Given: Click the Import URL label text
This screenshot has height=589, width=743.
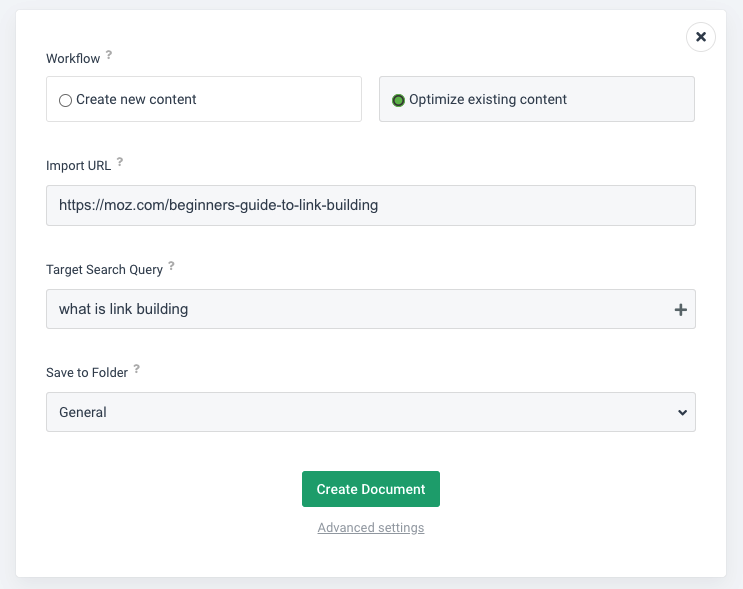Looking at the screenshot, I should click(x=78, y=165).
